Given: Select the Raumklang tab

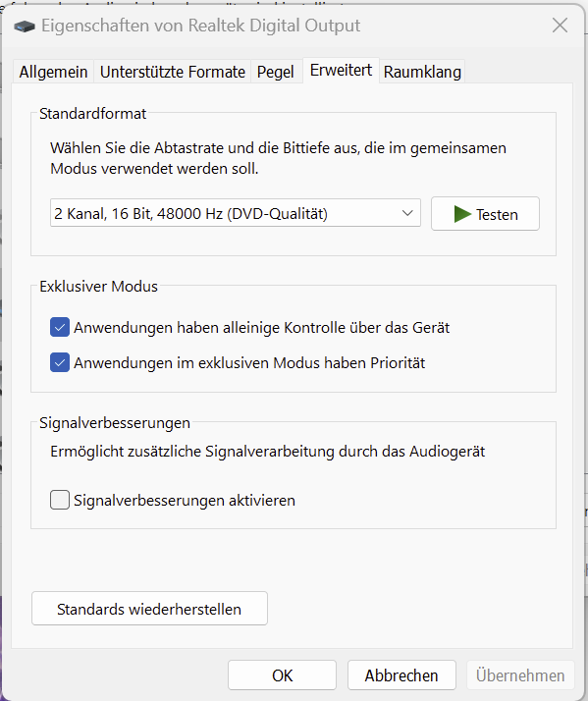Looking at the screenshot, I should pos(422,72).
